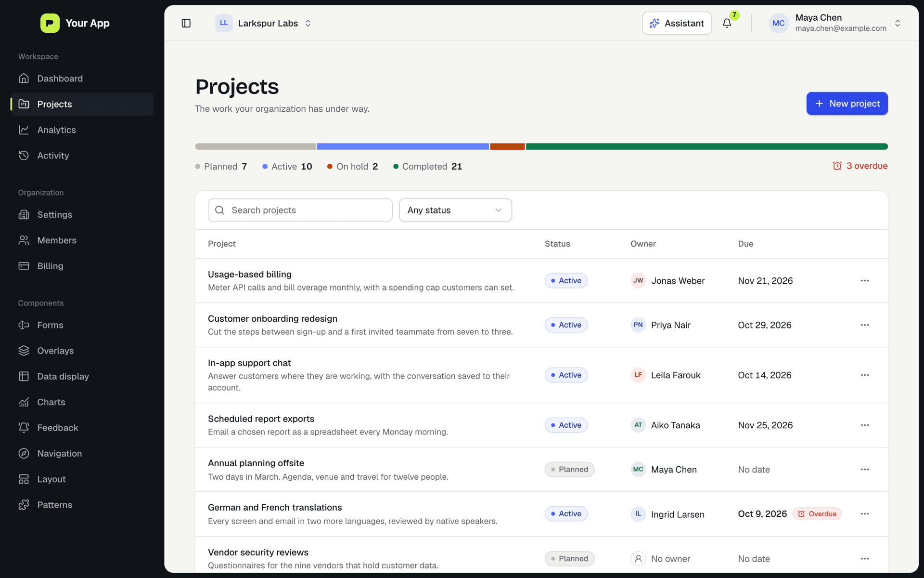Expand the Maya Chen account menu
Screen dimensions: 924x578
tap(835, 23)
